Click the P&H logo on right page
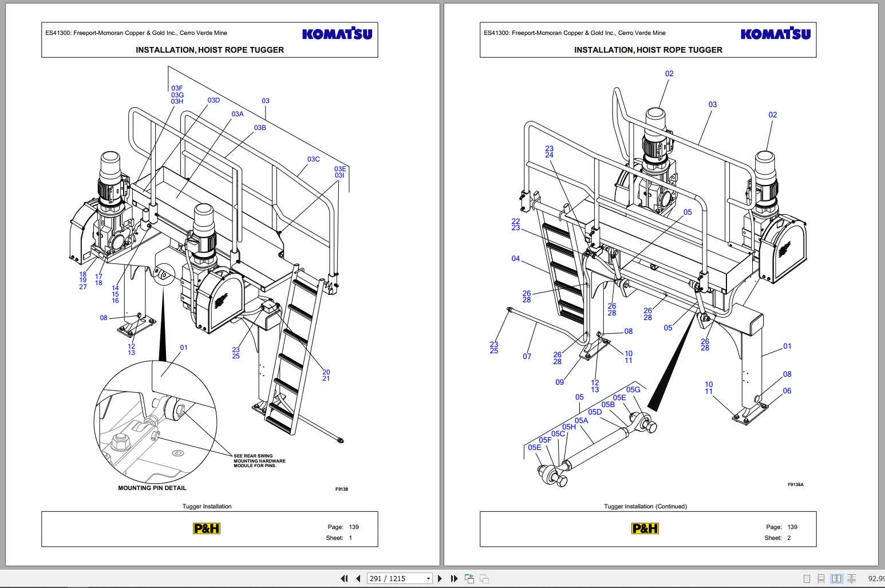 click(645, 528)
